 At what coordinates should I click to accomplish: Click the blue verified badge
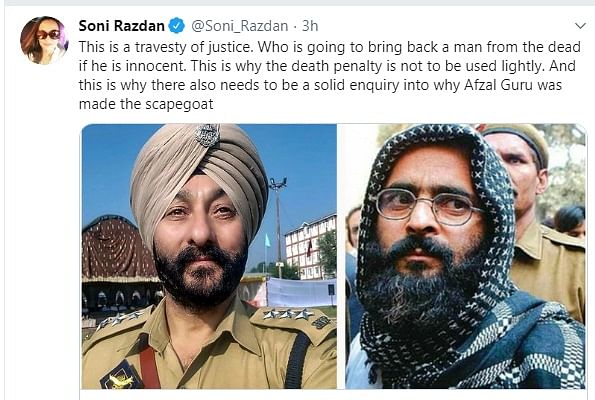point(176,26)
